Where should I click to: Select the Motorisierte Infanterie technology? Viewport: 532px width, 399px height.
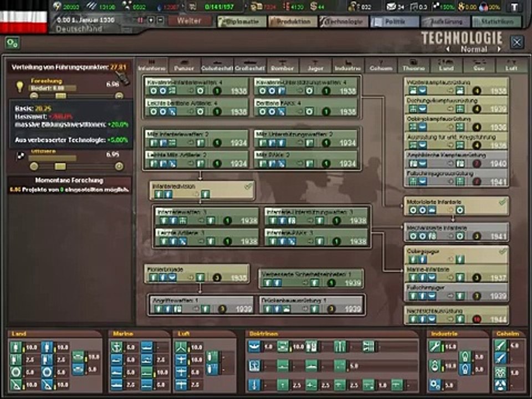tap(456, 206)
